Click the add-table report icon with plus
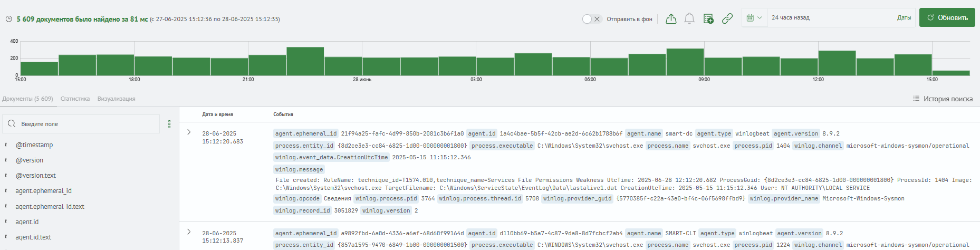 (x=708, y=19)
